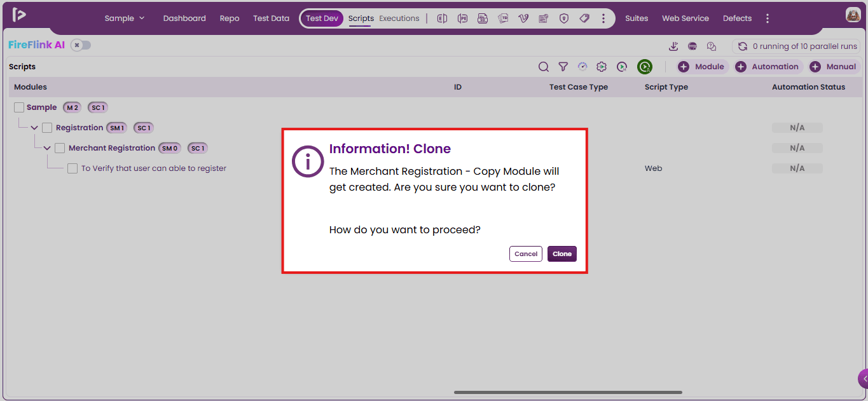Check the Sample root module checkbox
Image resolution: width=868 pixels, height=401 pixels.
pyautogui.click(x=19, y=107)
